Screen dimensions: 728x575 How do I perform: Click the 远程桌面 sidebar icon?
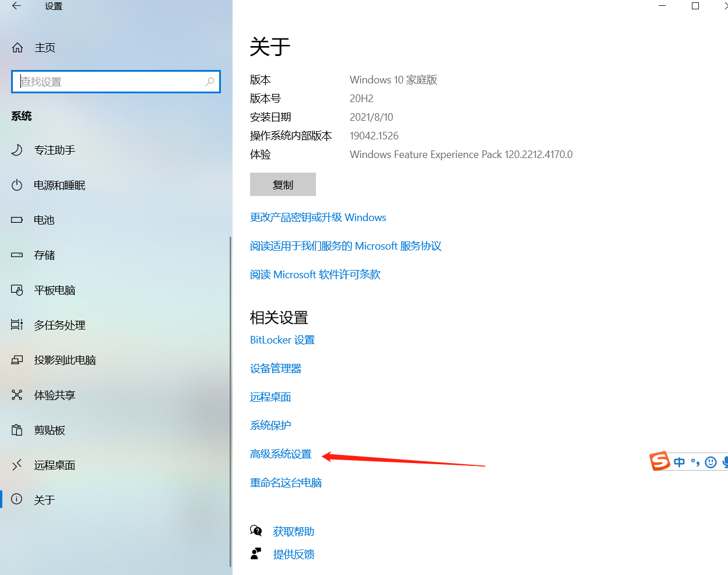(x=17, y=465)
